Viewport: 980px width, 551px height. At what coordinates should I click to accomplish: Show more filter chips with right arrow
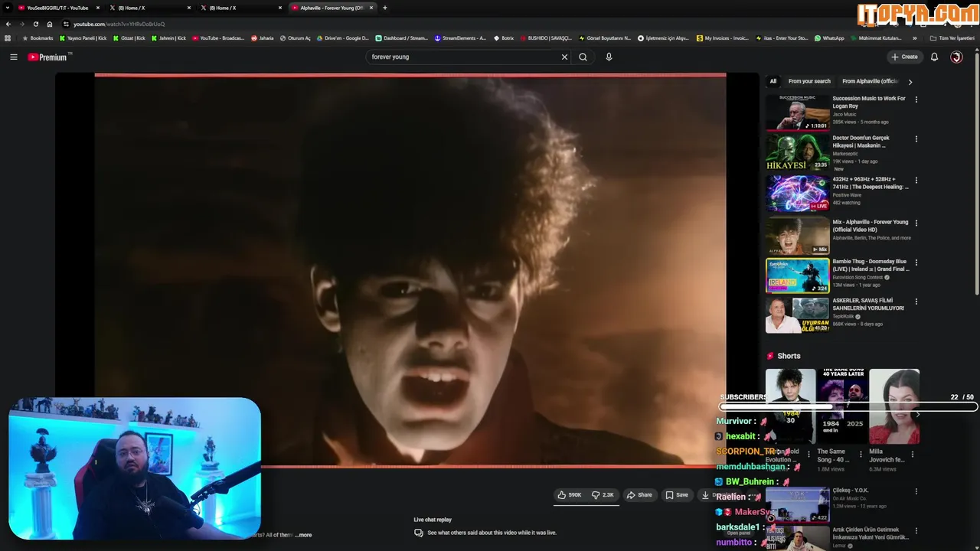[x=910, y=81]
